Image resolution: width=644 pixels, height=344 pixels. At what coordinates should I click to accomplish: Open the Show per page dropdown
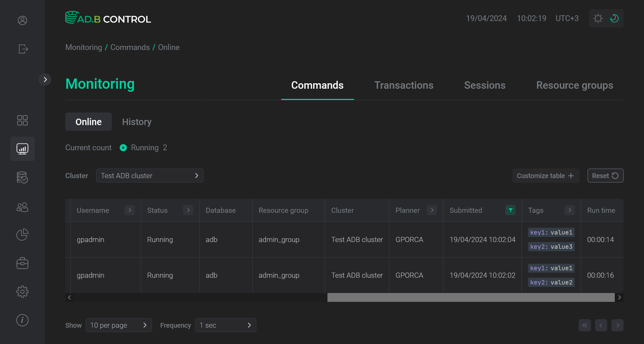pyautogui.click(x=119, y=325)
